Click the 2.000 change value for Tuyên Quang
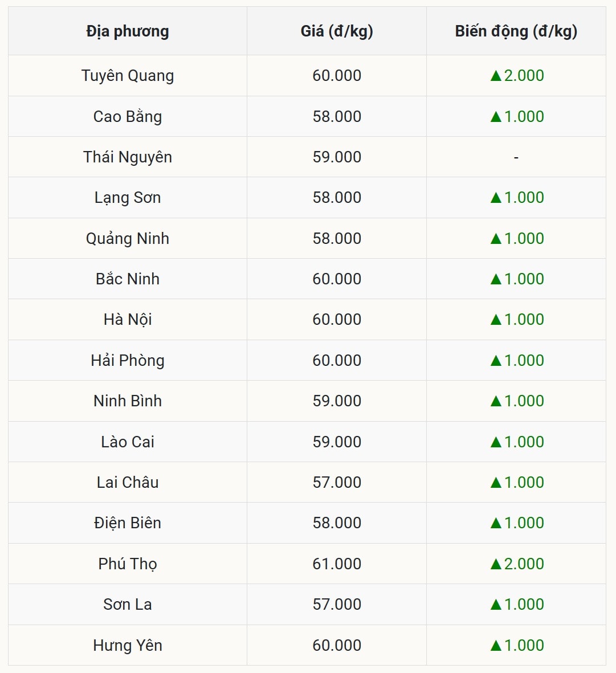The height and width of the screenshot is (673, 616). pos(524,76)
